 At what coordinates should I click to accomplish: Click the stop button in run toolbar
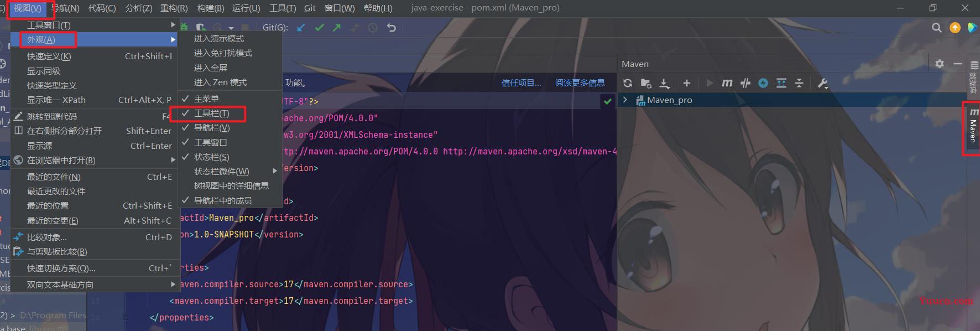point(244,28)
